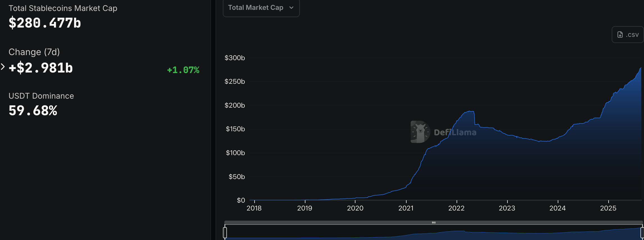
Task: Expand the Change (7d) row chevron
Action: [3, 67]
